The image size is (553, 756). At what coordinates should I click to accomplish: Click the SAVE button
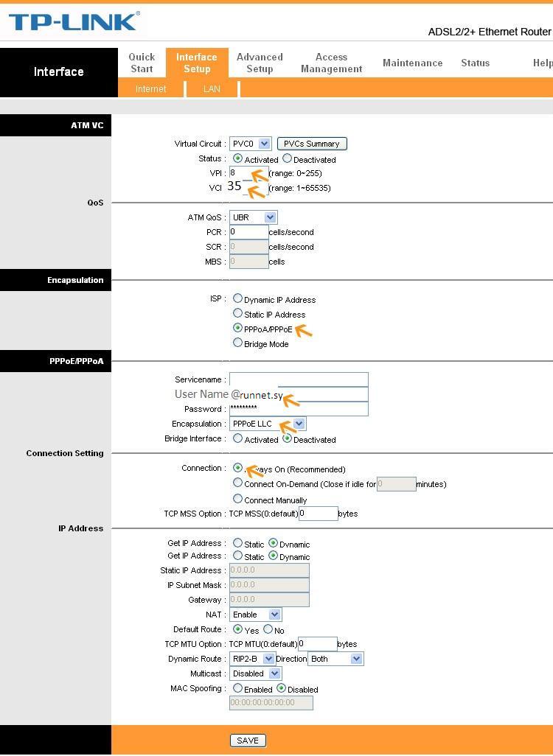point(248,741)
